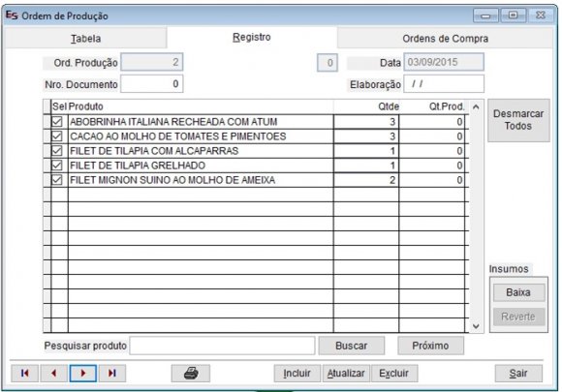Click the Qt.Prod. column header

click(432, 106)
